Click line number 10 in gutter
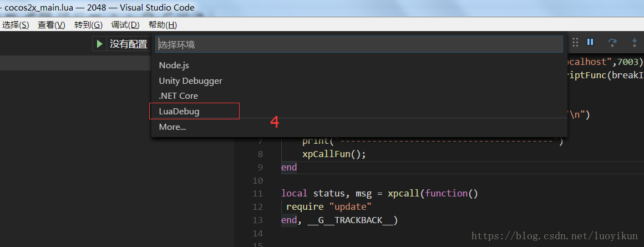Viewport: 644px width, 247px height. (x=257, y=180)
